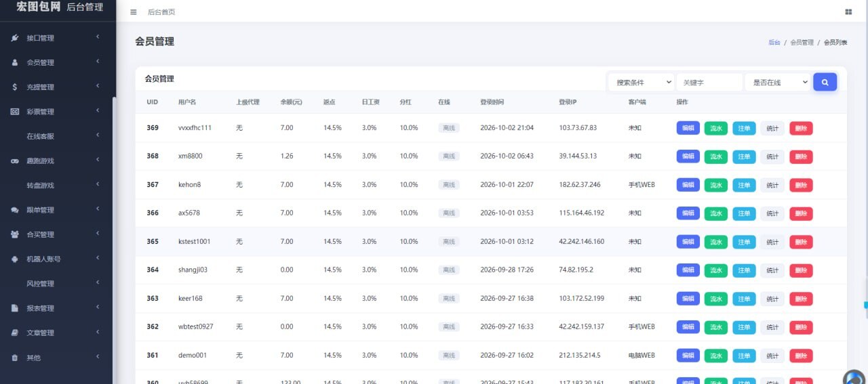Click 删除 button for user xm8800
This screenshot has width=868, height=384.
coord(801,156)
